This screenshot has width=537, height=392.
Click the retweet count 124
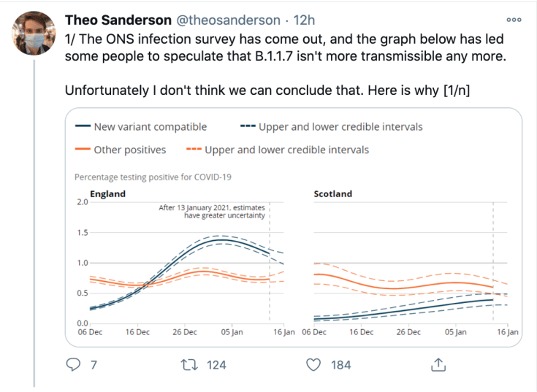[x=216, y=364]
